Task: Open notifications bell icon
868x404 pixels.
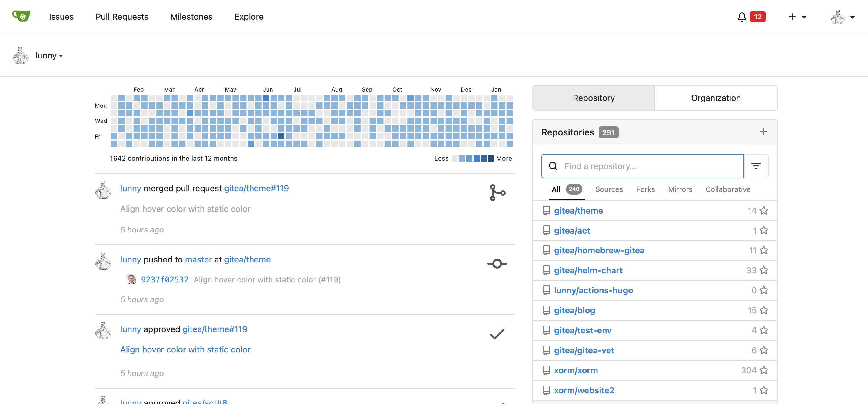Action: [741, 17]
